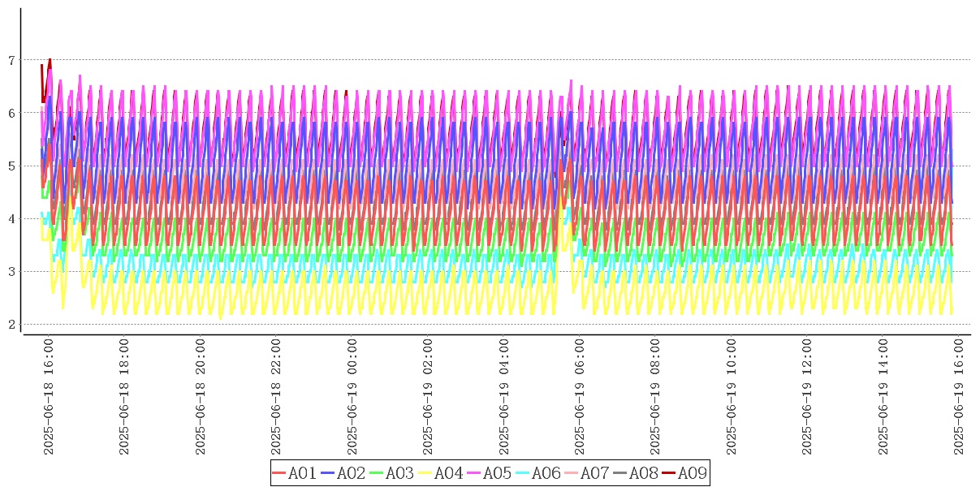Click the 2025-06-18 16:00 x-axis label
This screenshot has width=980, height=487.
(48, 396)
